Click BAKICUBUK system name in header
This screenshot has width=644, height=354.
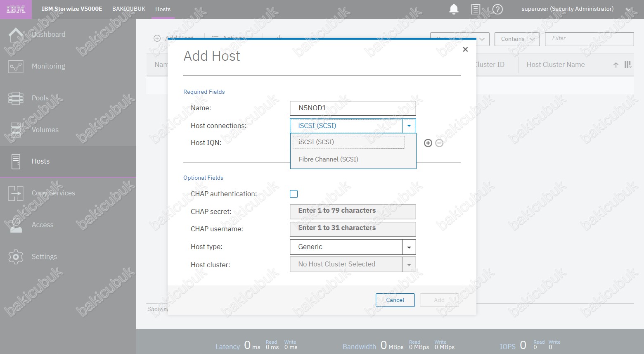[x=129, y=9]
